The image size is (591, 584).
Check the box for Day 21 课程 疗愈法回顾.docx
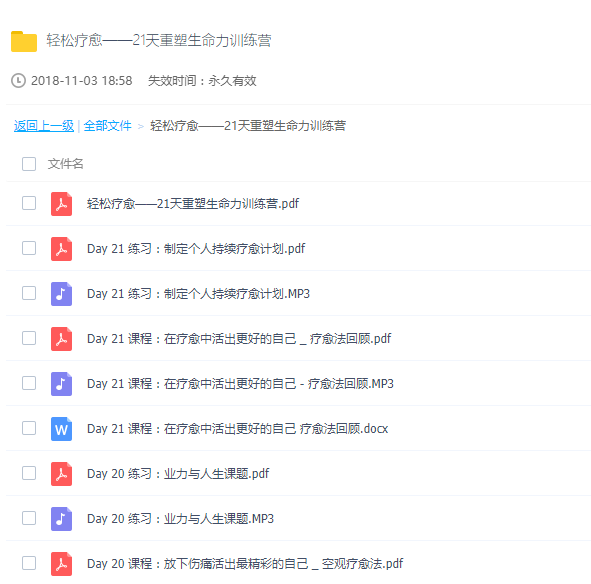coord(29,428)
